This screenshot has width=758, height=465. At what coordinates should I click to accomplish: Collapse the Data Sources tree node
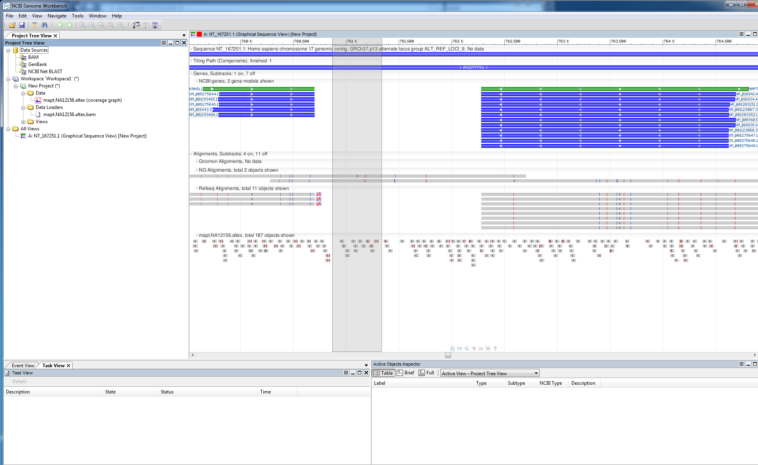pos(9,50)
